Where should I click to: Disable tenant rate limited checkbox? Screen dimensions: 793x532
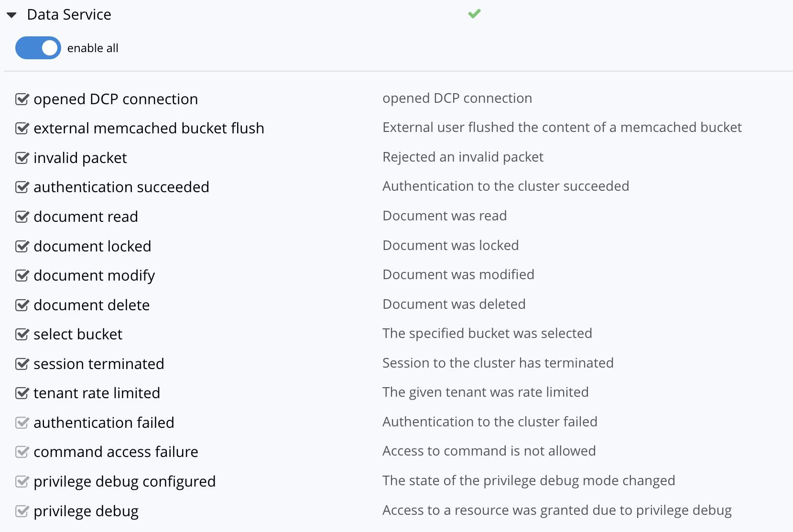click(22, 393)
